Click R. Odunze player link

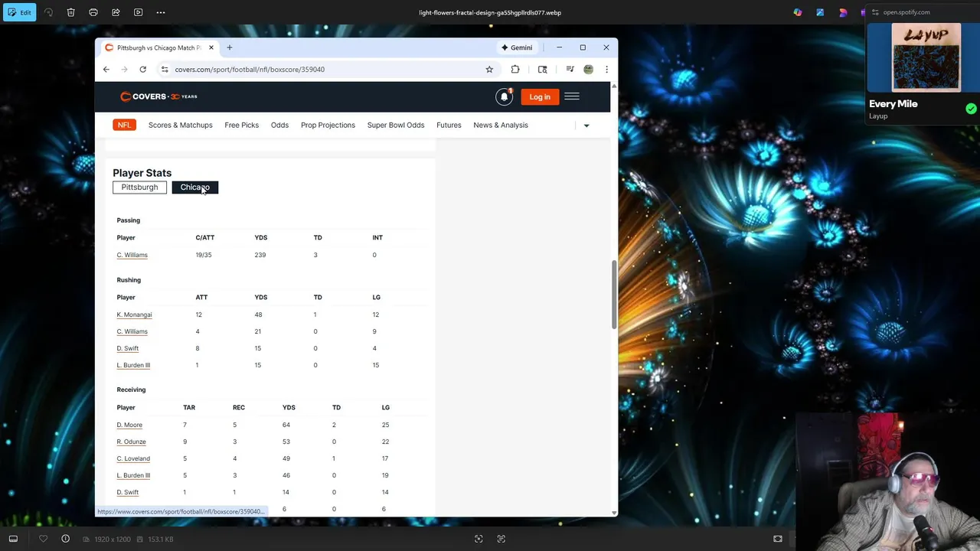click(131, 442)
